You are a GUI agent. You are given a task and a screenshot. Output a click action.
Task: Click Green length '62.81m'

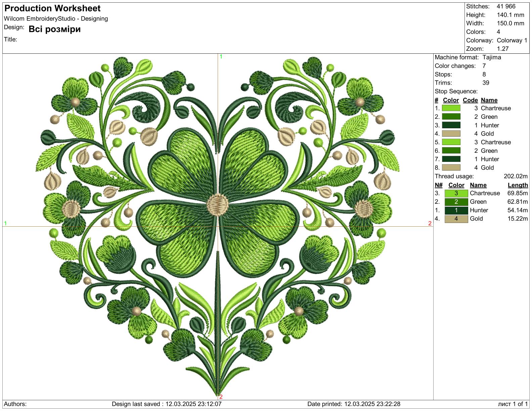point(518,202)
